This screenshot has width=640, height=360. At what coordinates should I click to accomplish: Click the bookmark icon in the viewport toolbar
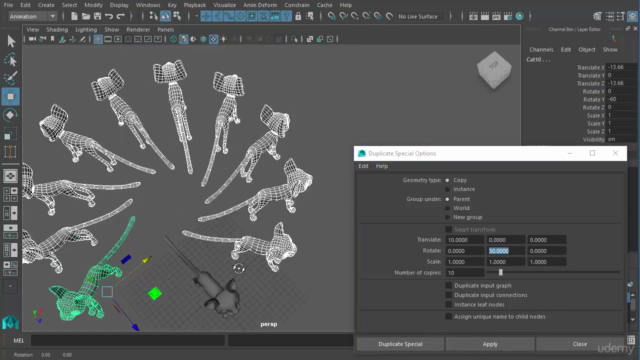click(x=53, y=39)
